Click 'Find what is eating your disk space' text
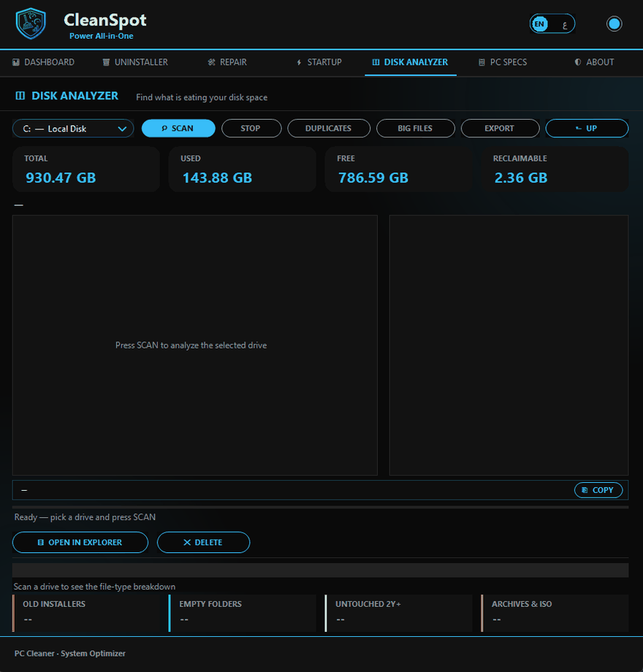This screenshot has width=643, height=672. tap(202, 97)
